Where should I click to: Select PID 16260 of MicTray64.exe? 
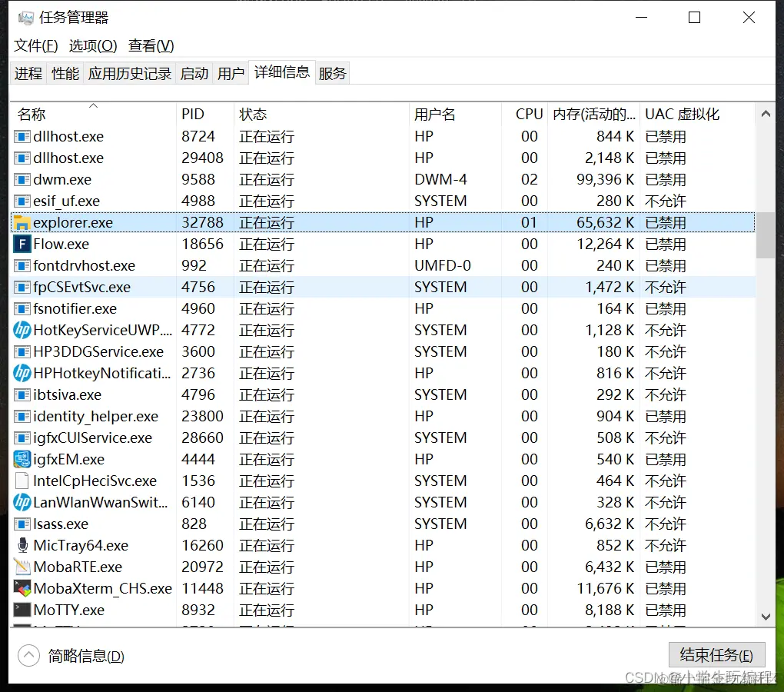coord(202,545)
